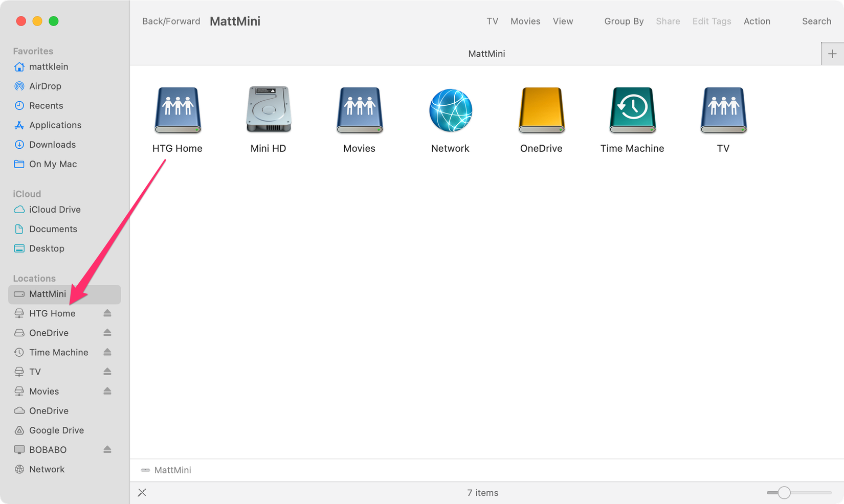Select AirDrop in the sidebar
The width and height of the screenshot is (844, 504).
point(45,86)
